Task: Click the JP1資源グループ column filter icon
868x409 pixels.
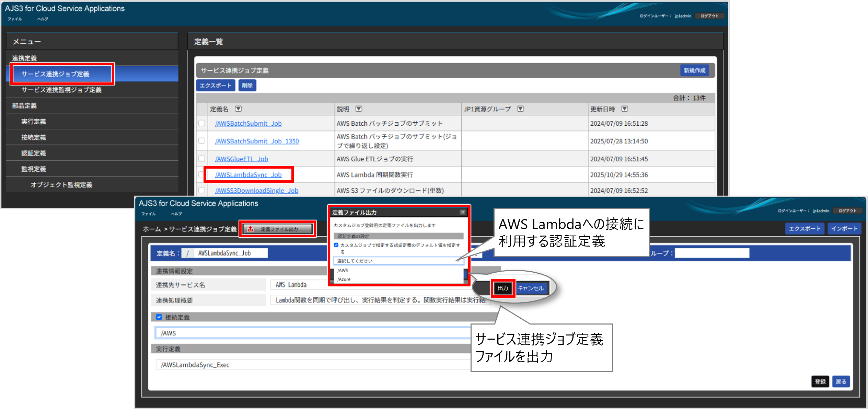Action: click(520, 109)
